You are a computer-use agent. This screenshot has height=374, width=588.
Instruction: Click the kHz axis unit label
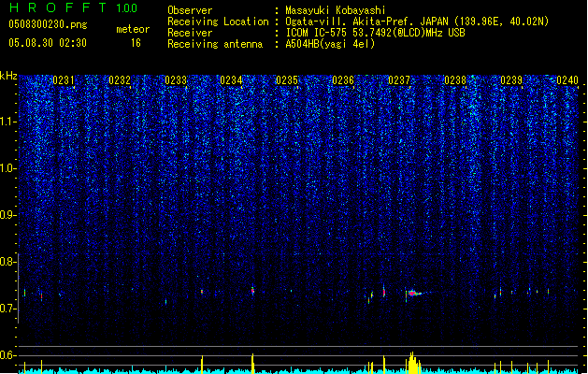[8, 76]
